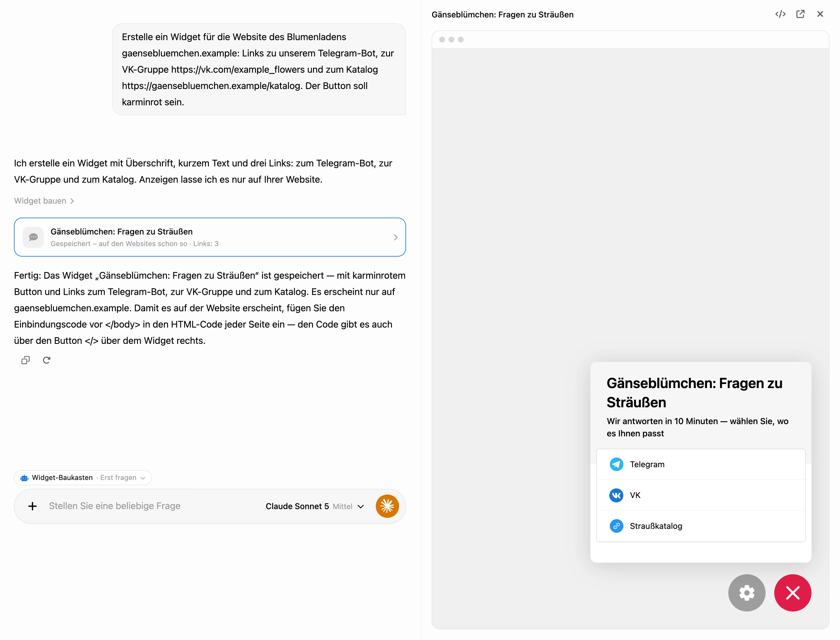Close the widget preview panel
Image resolution: width=840 pixels, height=640 pixels.
pos(820,14)
